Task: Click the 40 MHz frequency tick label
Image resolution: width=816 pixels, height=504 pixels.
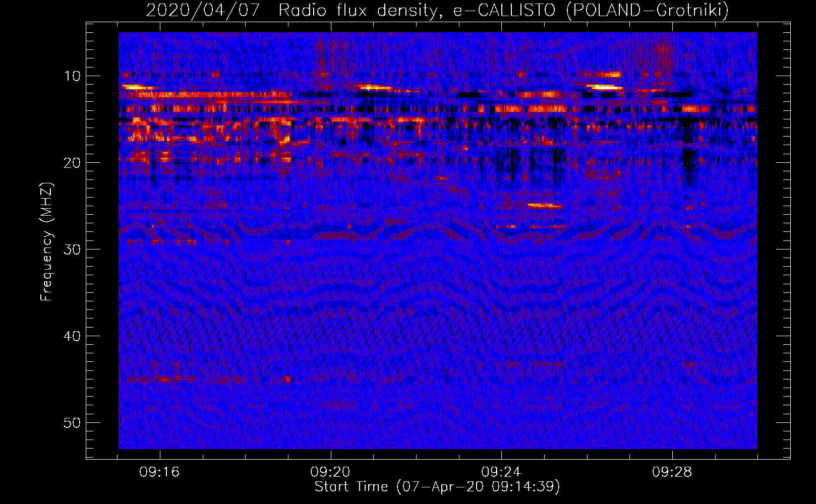Action: [73, 336]
